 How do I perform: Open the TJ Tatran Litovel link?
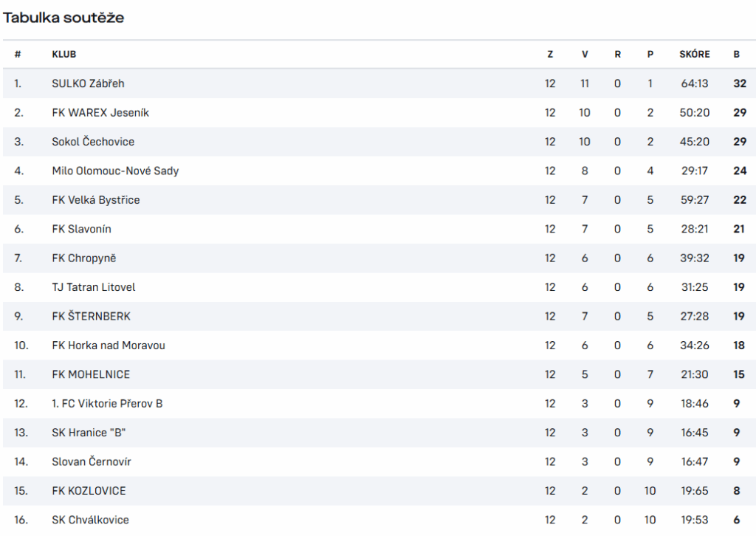pyautogui.click(x=94, y=287)
